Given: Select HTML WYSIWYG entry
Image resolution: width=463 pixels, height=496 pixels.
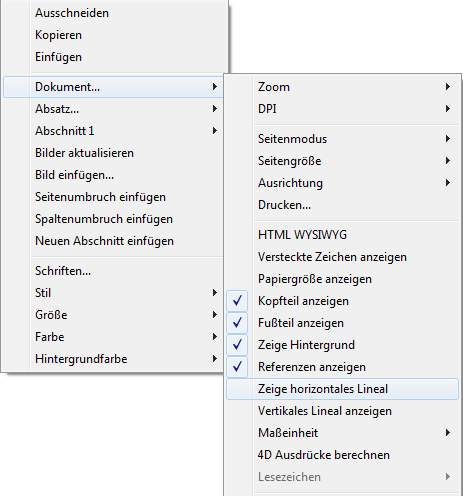Looking at the screenshot, I should pyautogui.click(x=342, y=235).
